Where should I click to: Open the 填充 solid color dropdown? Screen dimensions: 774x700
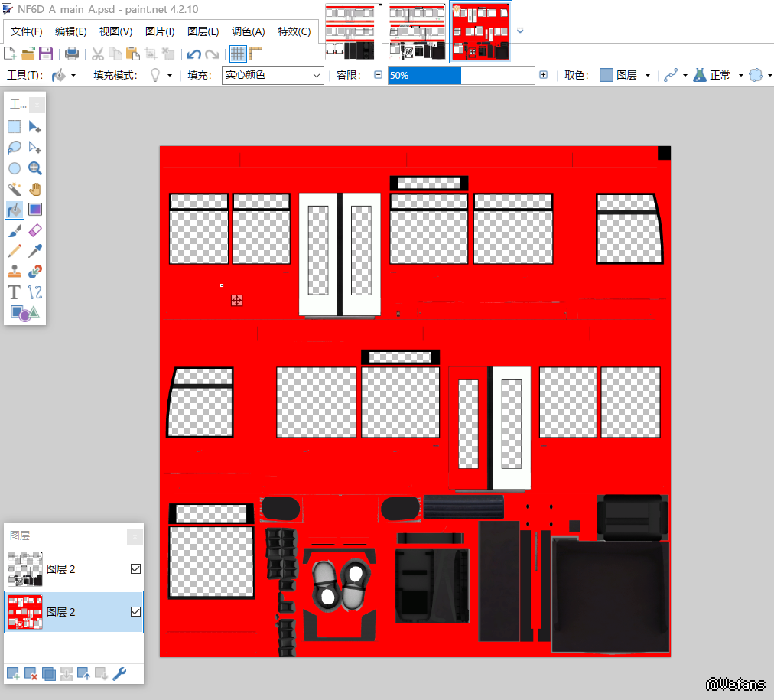click(273, 75)
